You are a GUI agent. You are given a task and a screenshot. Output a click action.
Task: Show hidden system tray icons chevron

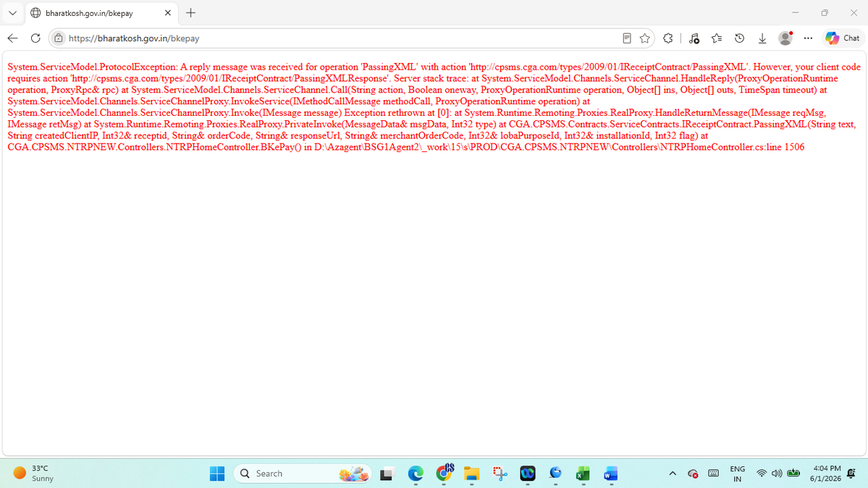(x=673, y=474)
